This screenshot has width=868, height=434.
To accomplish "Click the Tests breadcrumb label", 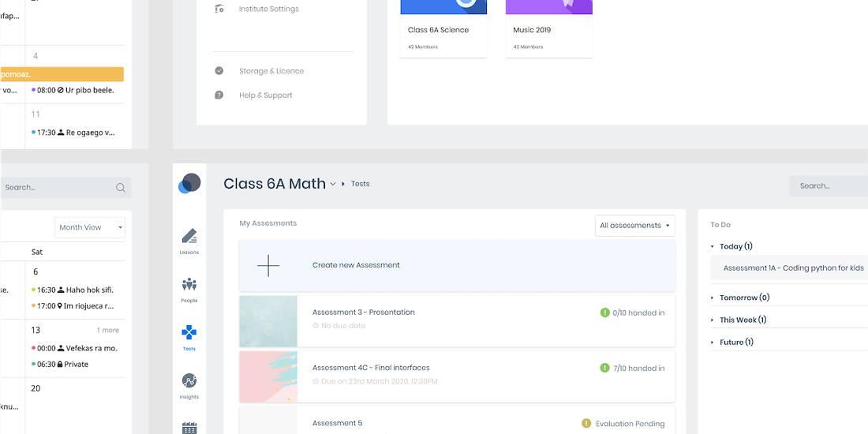I will coord(360,184).
